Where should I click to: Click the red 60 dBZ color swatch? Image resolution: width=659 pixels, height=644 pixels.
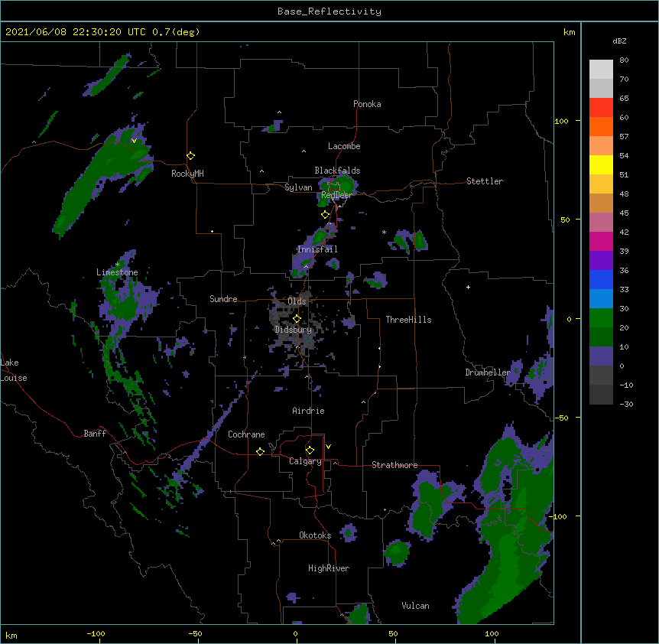point(601,108)
